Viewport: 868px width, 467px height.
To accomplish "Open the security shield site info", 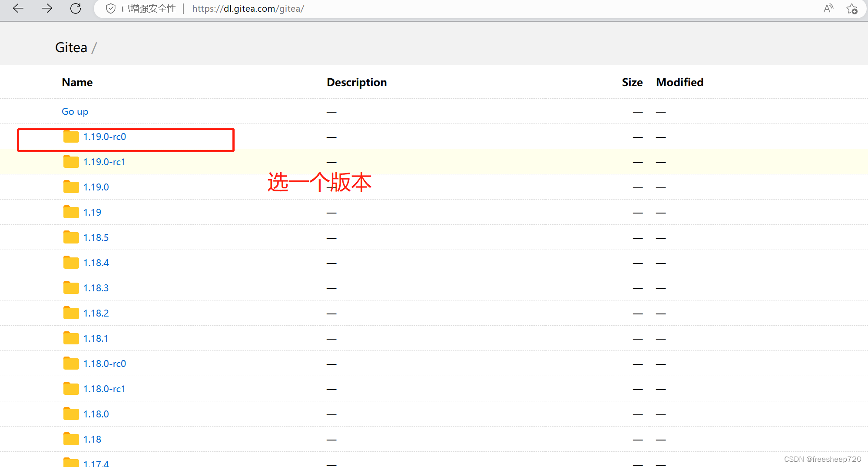I will click(x=111, y=9).
